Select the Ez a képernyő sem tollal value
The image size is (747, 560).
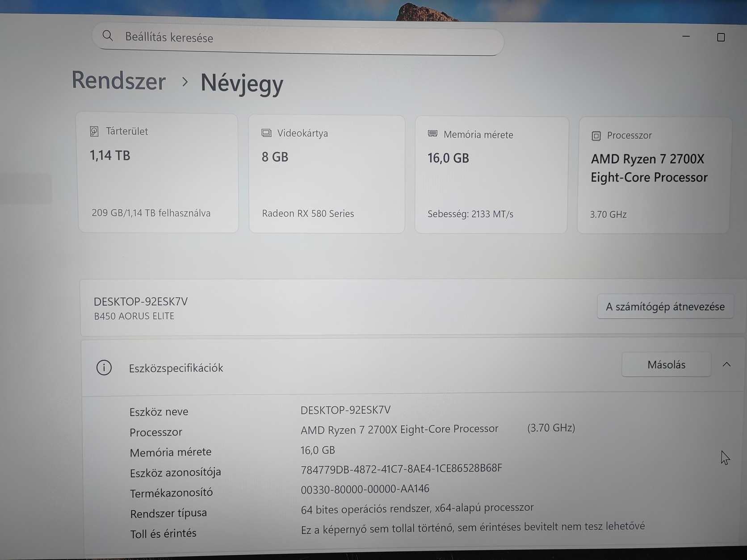pyautogui.click(x=473, y=528)
